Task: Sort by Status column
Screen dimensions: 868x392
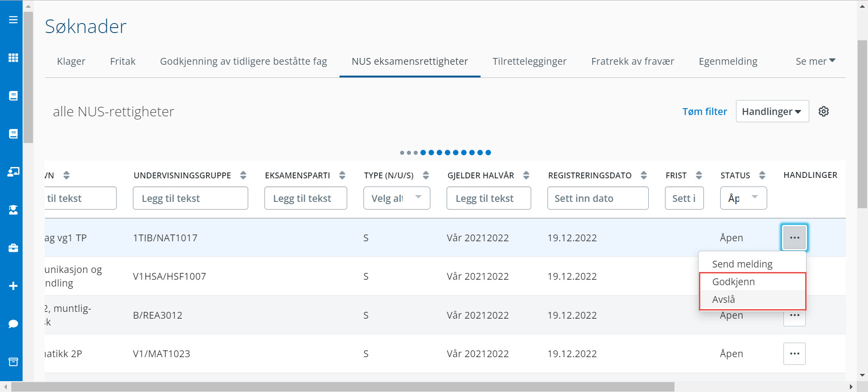Action: (762, 175)
